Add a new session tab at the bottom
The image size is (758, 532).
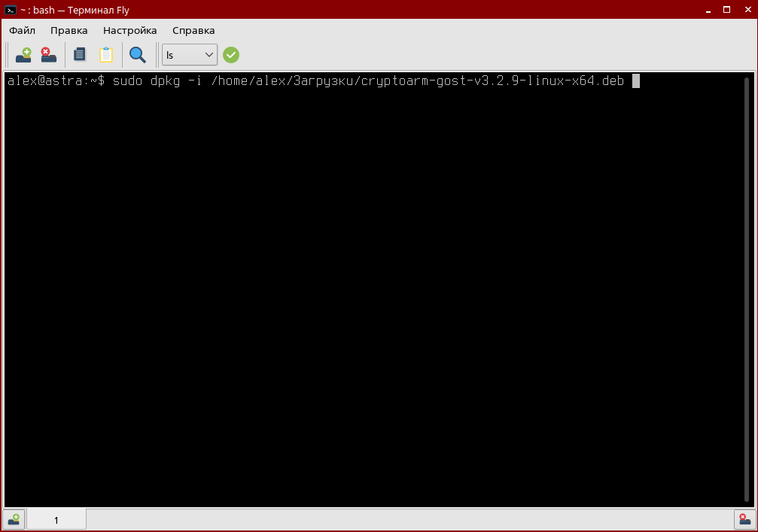pos(14,518)
